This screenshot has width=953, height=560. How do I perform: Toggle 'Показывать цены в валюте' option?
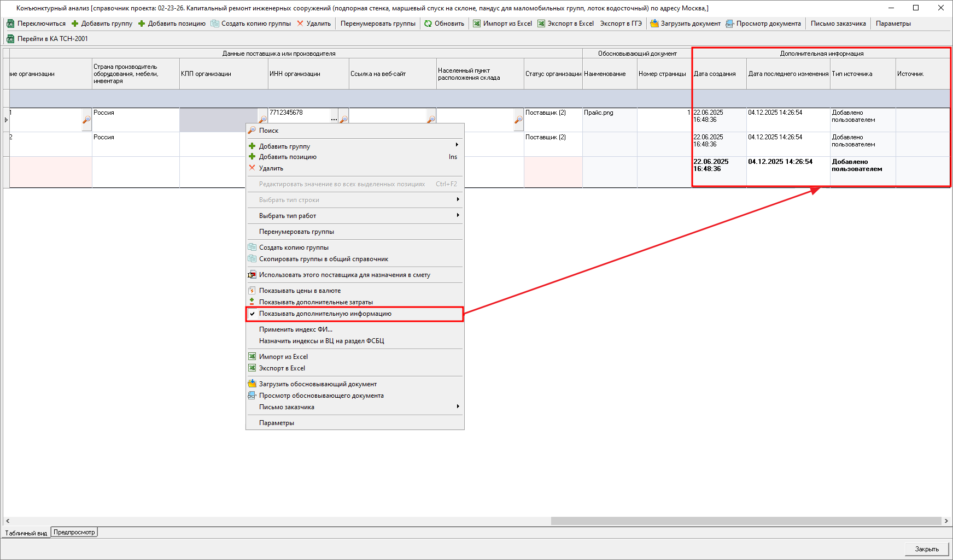(300, 291)
